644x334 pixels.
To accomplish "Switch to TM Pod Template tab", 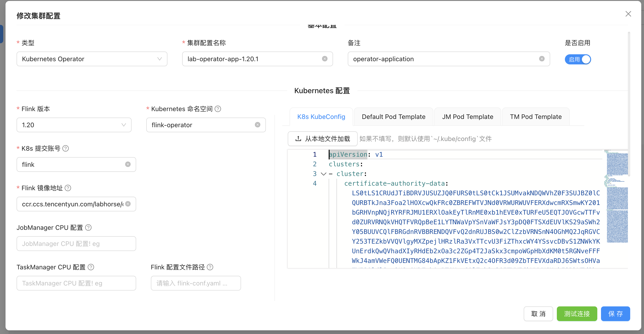I will click(x=535, y=117).
